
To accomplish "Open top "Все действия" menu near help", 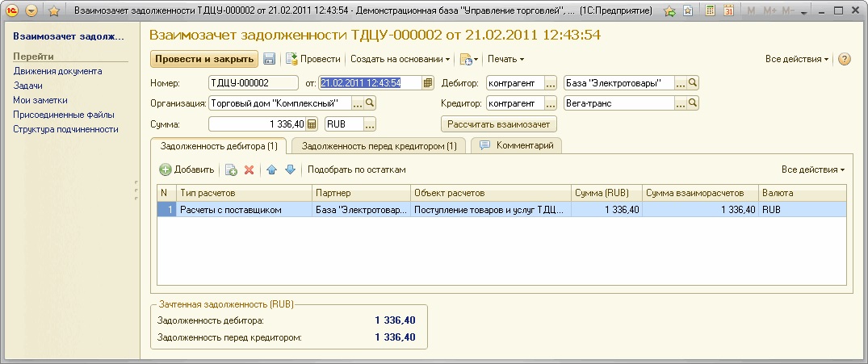I will click(797, 59).
